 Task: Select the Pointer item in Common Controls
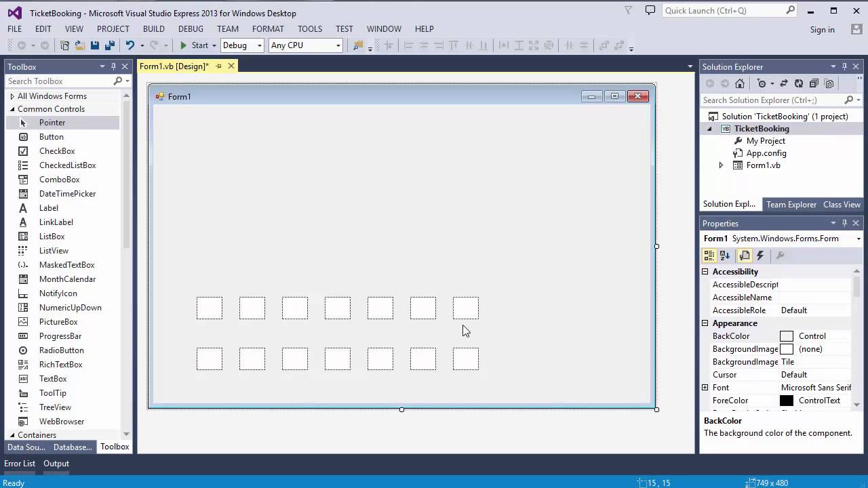coord(52,122)
